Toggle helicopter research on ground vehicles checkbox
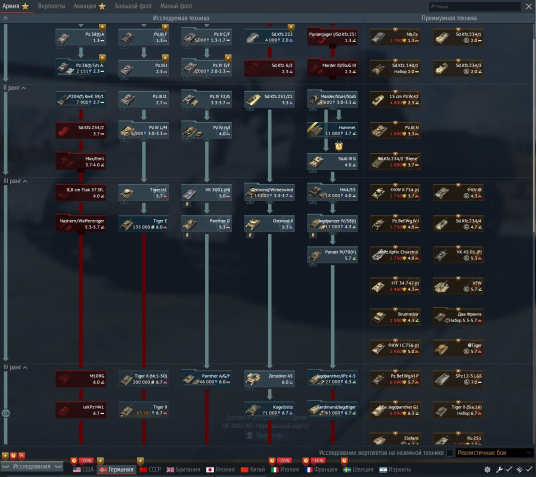Image resolution: width=536 pixels, height=477 pixels. point(450,453)
